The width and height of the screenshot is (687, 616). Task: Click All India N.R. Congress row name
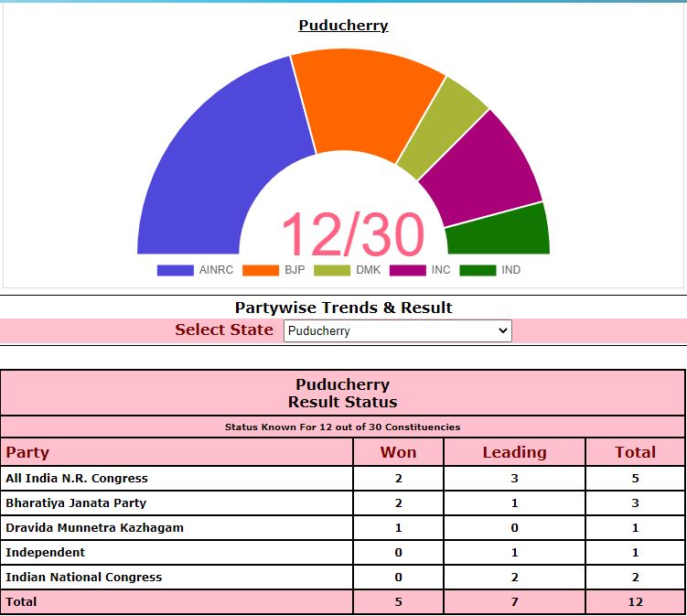[x=77, y=479]
